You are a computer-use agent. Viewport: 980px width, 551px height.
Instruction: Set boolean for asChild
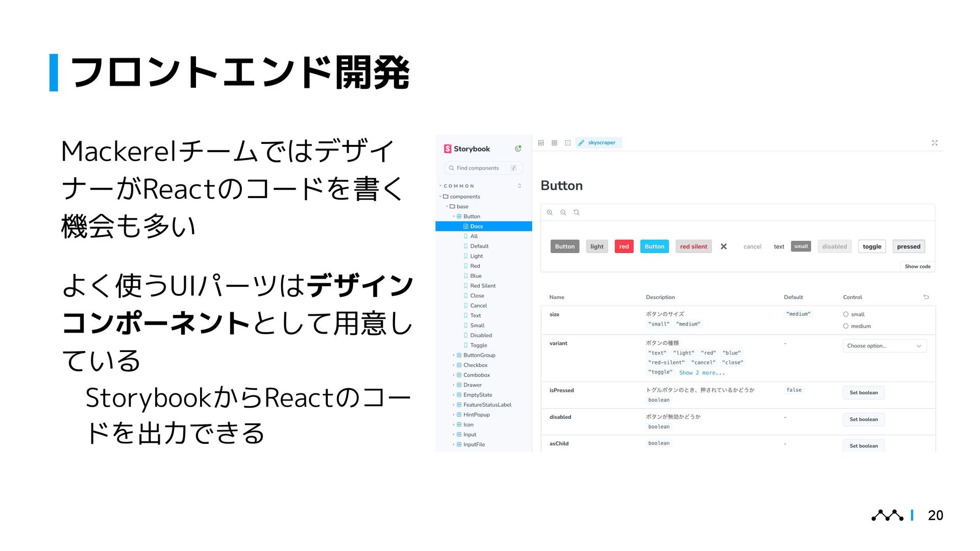pyautogui.click(x=864, y=446)
